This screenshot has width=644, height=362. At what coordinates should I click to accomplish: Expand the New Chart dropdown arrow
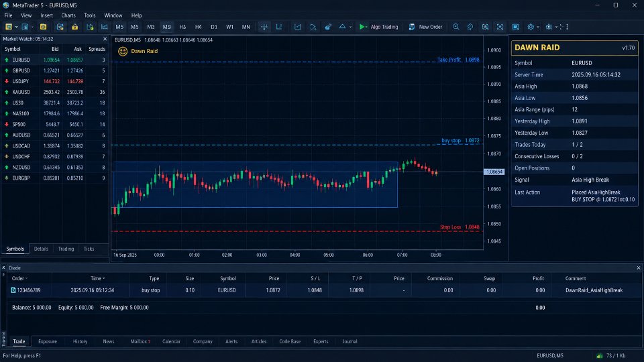click(16, 27)
